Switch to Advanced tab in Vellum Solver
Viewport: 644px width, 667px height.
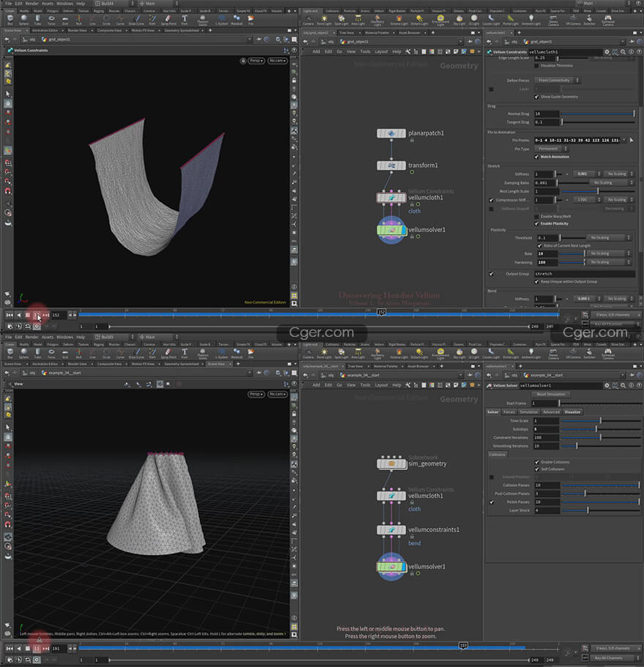pos(551,412)
